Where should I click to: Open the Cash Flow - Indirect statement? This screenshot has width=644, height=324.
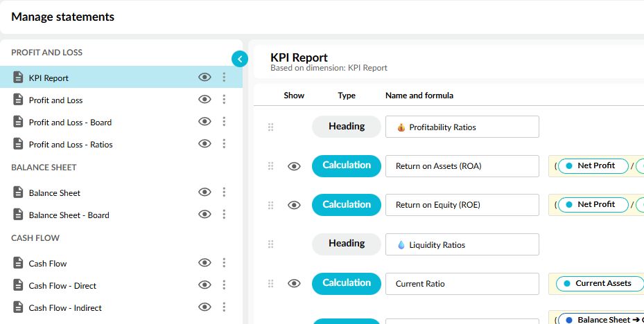click(65, 308)
